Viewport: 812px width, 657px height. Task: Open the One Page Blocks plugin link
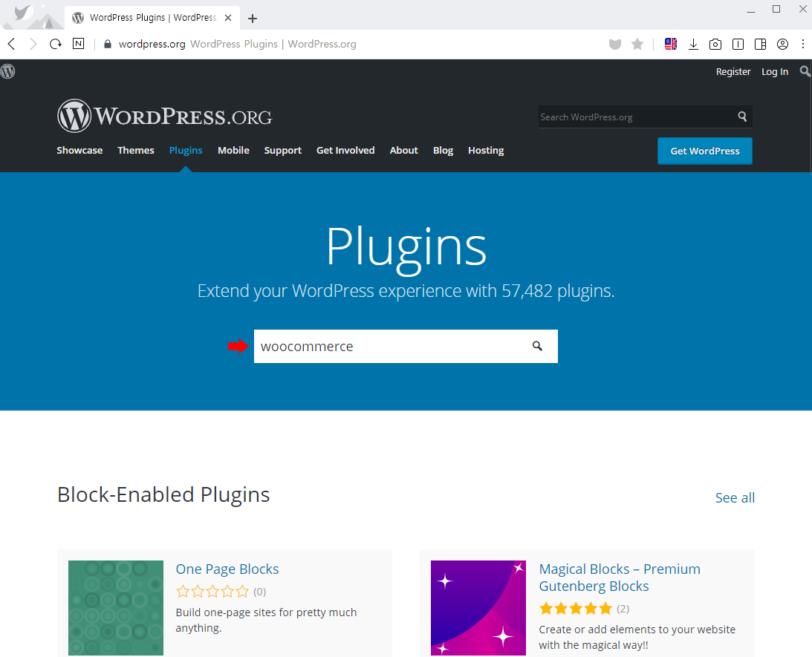(x=227, y=569)
